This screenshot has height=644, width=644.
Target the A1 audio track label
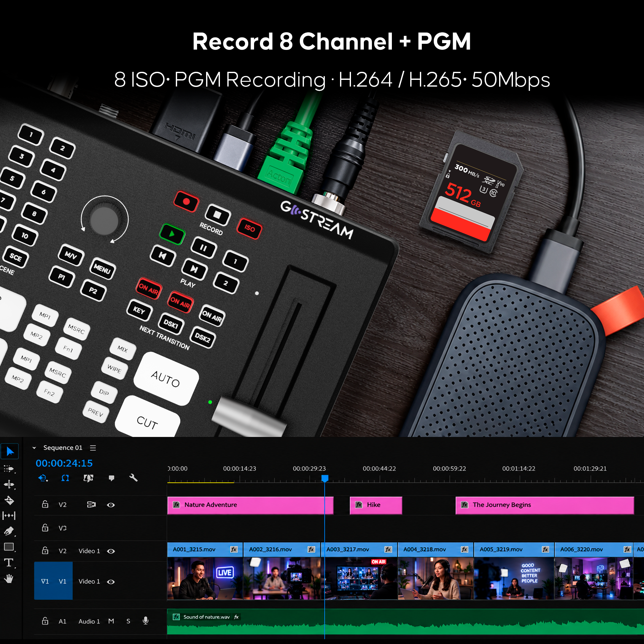click(x=62, y=621)
